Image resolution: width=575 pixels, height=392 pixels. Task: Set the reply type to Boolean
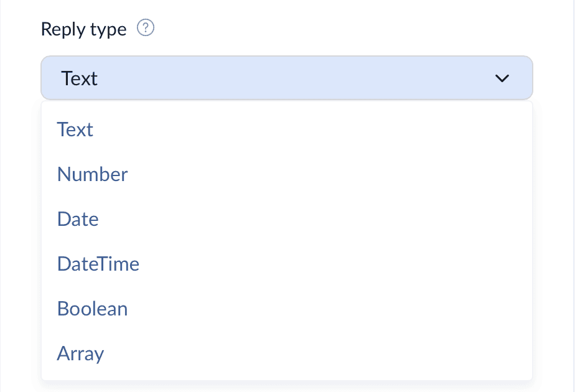[x=286, y=309]
